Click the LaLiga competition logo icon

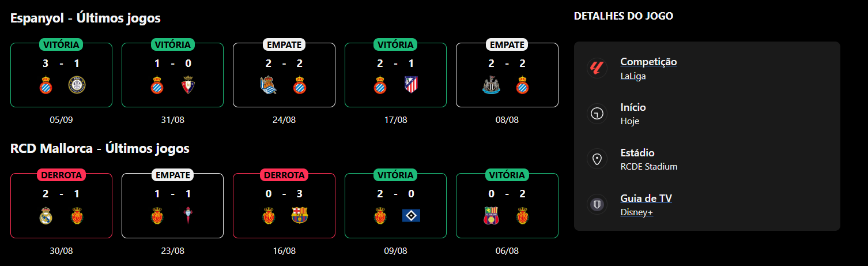tap(597, 69)
